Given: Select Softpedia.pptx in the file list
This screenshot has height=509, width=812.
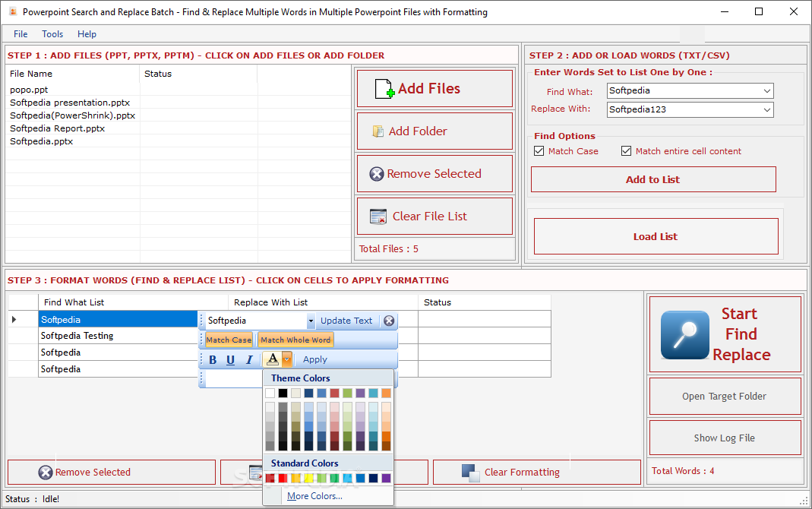Looking at the screenshot, I should click(x=42, y=141).
